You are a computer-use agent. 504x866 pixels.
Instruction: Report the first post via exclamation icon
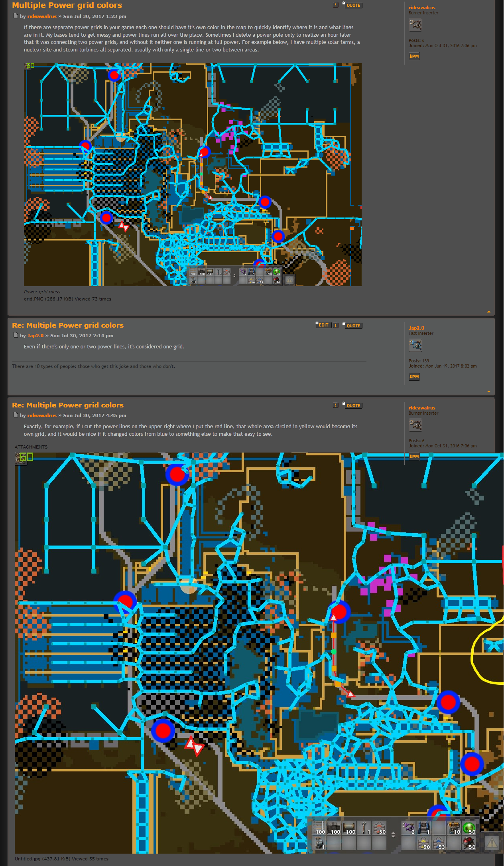(x=336, y=5)
